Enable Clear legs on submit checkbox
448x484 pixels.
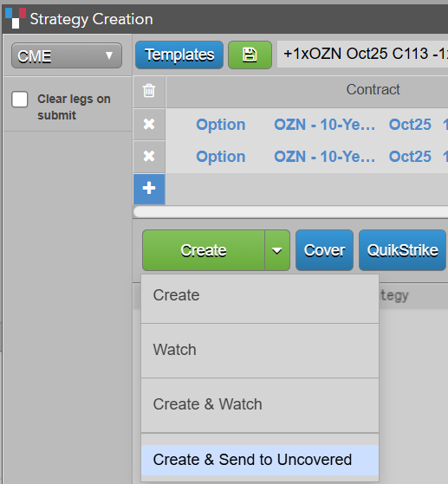pos(19,99)
